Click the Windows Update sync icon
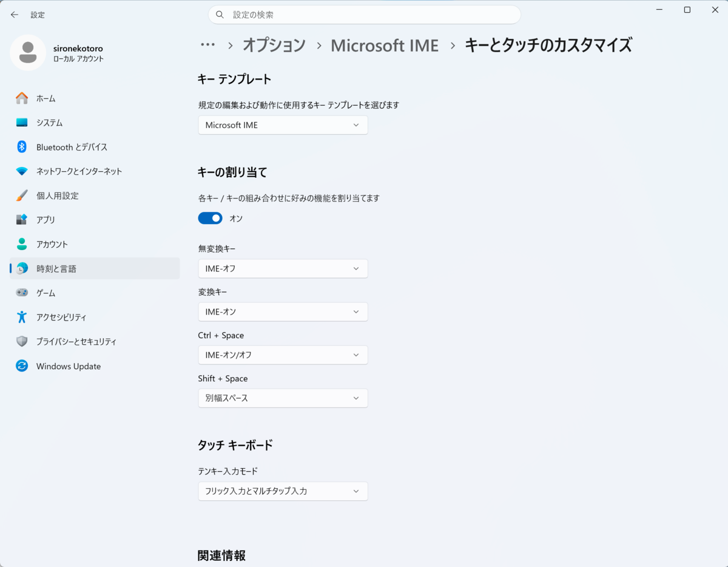Screen dimensions: 728x567 click(x=22, y=366)
